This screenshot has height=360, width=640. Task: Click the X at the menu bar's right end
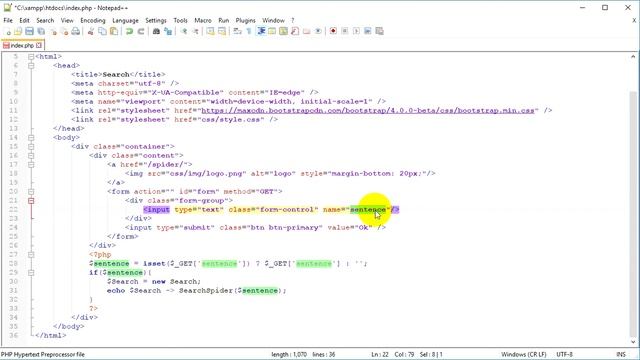pyautogui.click(x=634, y=20)
